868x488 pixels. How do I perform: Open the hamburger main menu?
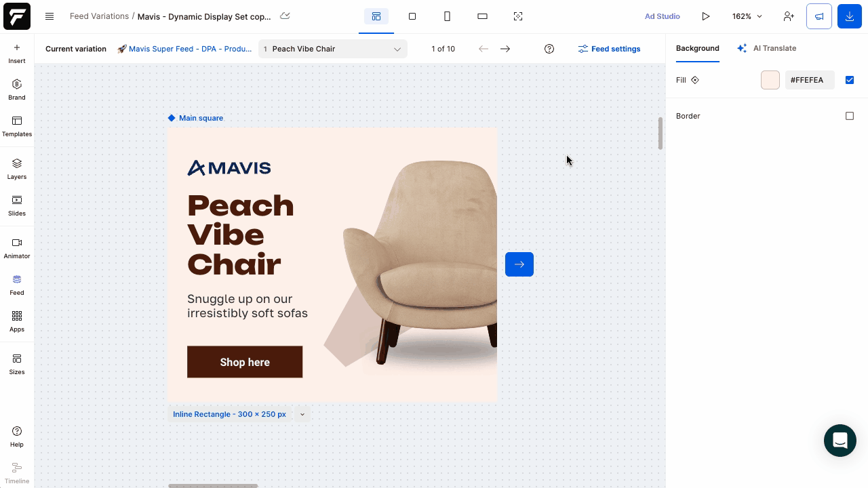click(50, 16)
